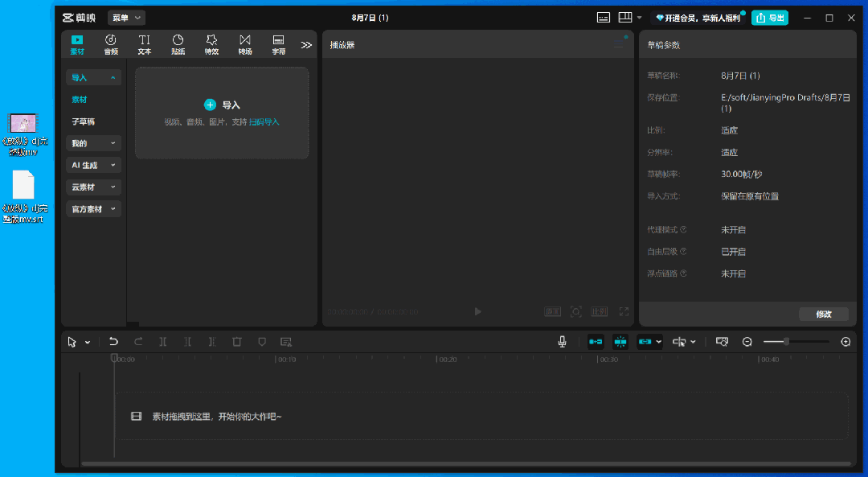868x477 pixels.
Task: Click the 浮点链路 help icon
Action: click(x=684, y=273)
